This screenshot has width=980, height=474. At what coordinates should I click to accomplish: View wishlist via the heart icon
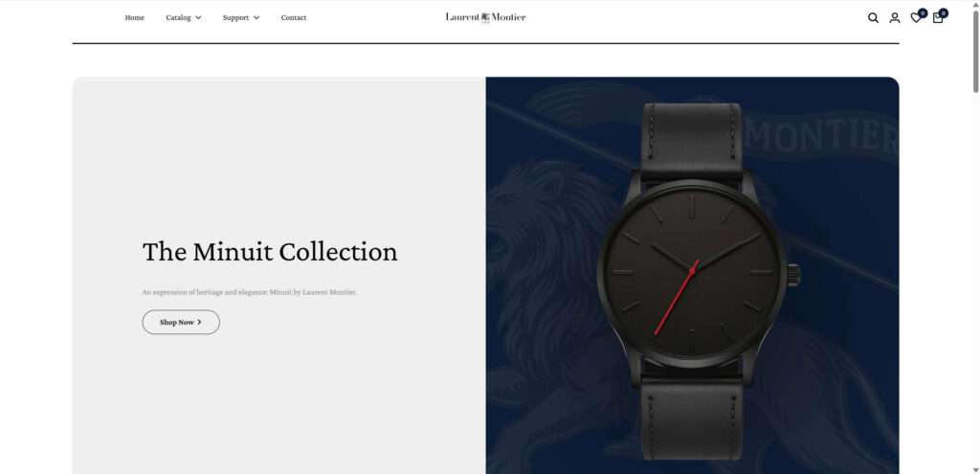point(916,18)
